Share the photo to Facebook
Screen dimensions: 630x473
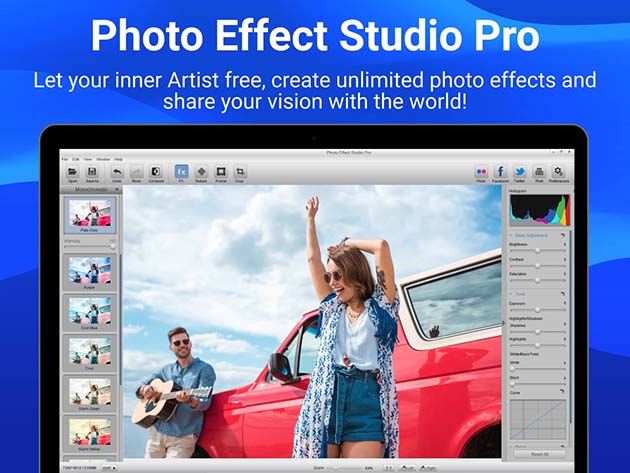click(x=500, y=172)
